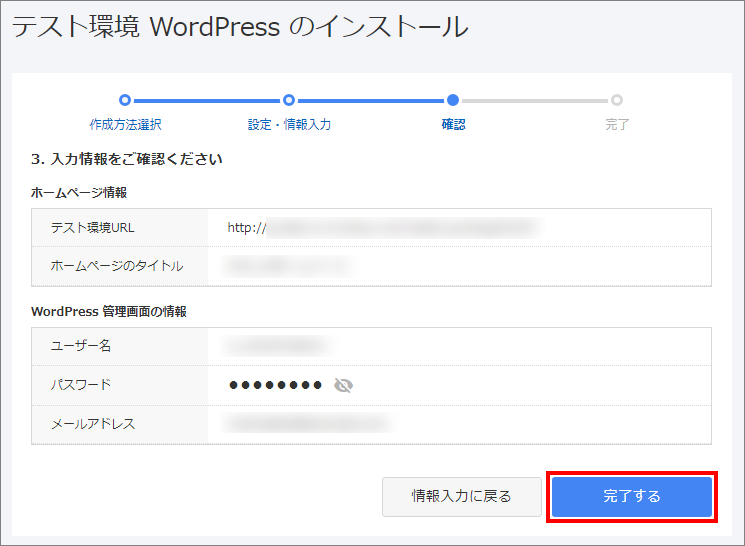Click the blurred ホームページのタイトル value

click(288, 266)
